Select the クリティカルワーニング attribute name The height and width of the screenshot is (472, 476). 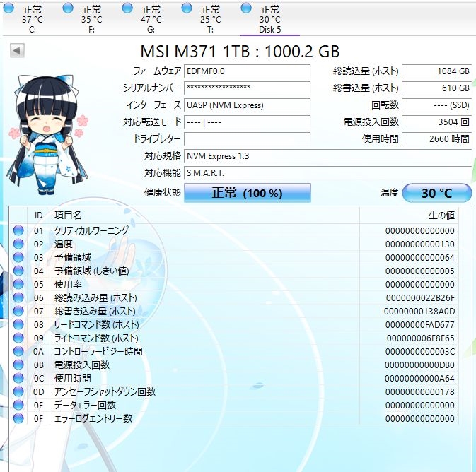[x=91, y=230]
